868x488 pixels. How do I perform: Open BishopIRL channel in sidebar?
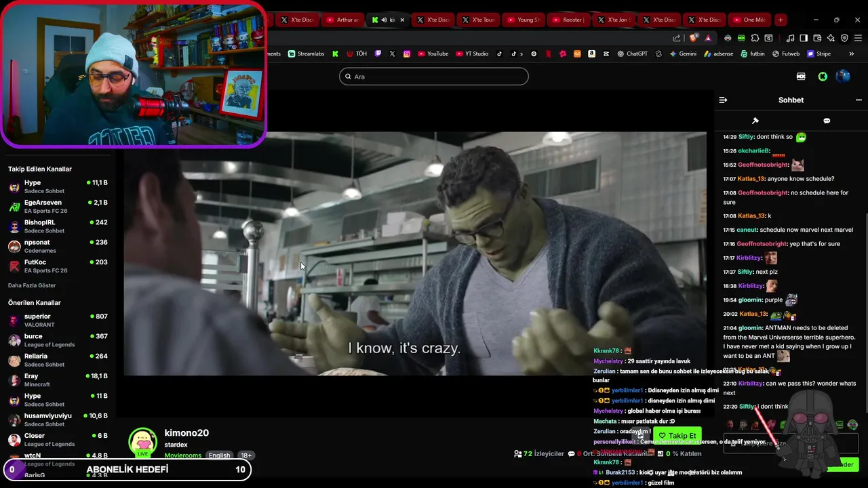click(x=58, y=226)
